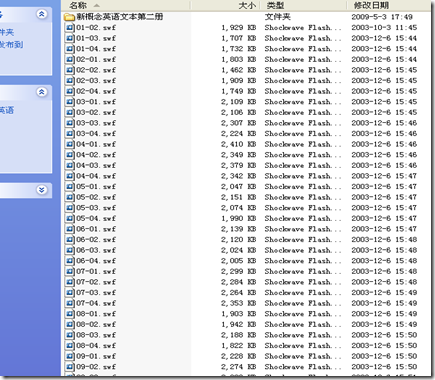Select the icon of file 01-02.swf

[x=69, y=28]
